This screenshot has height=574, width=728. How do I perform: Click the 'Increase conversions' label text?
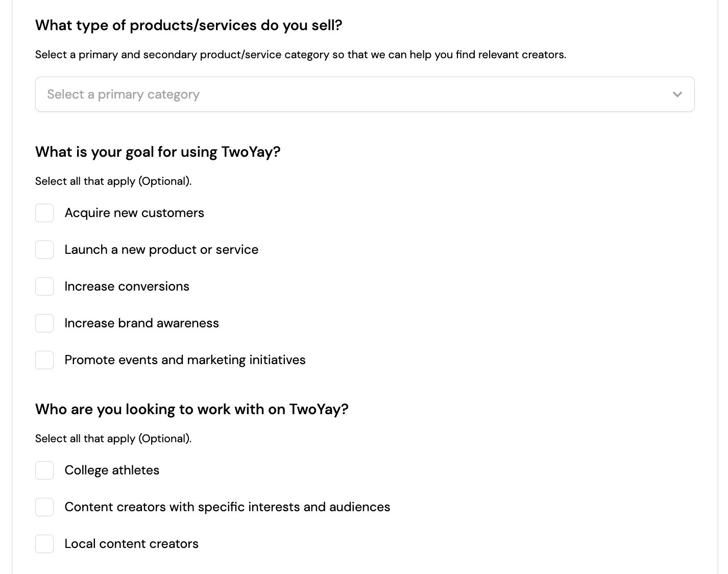click(127, 286)
